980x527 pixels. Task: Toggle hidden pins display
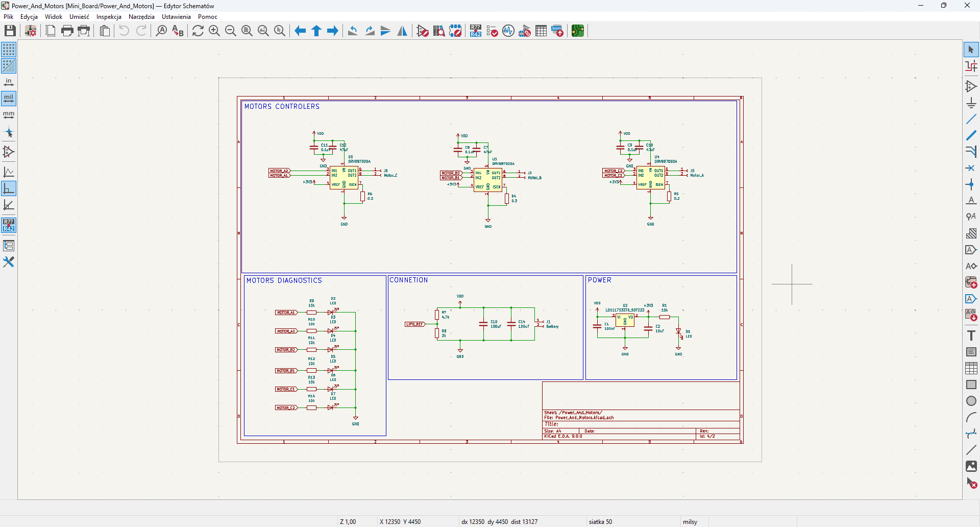pos(9,152)
